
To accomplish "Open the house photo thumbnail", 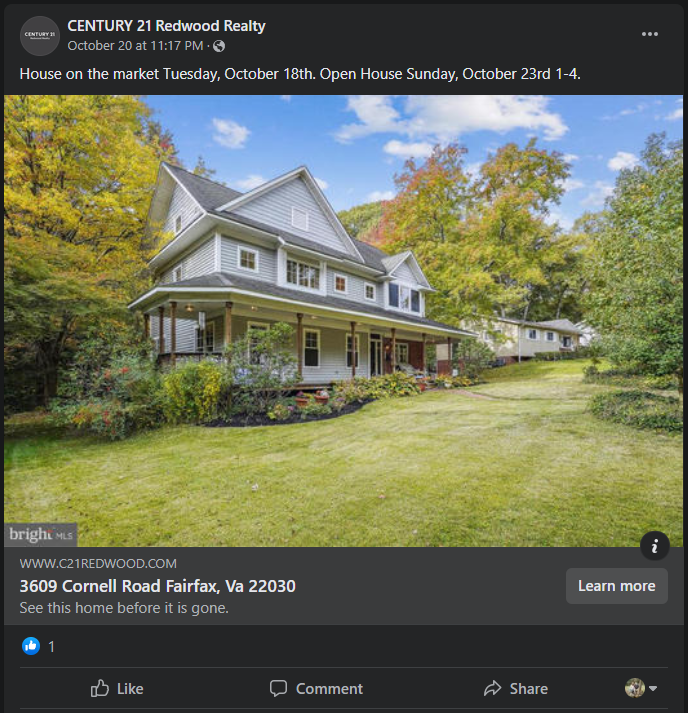I will point(343,321).
